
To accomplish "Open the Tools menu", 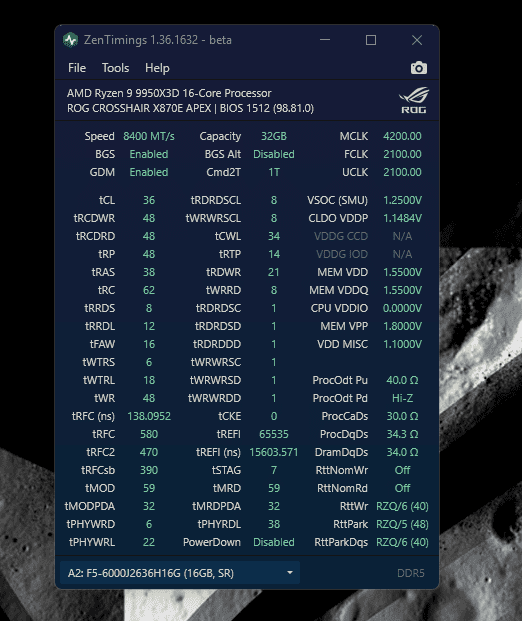I will pos(115,68).
